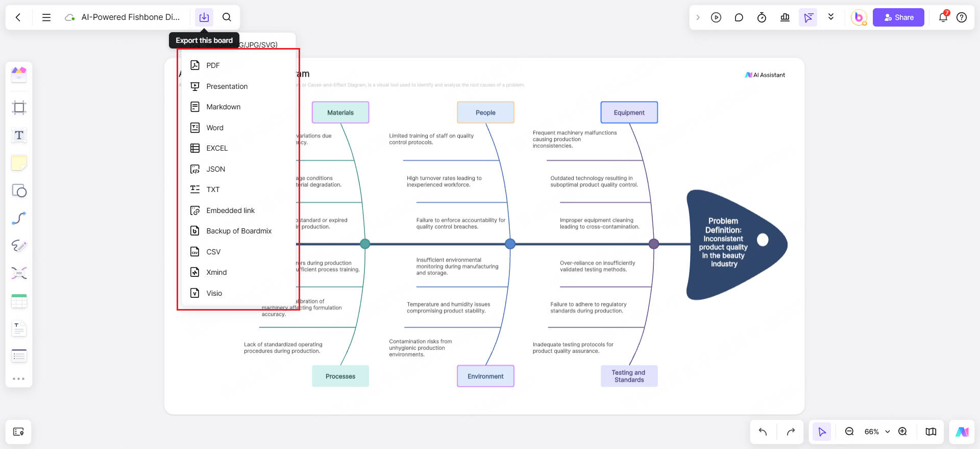The image size is (980, 449).
Task: Open the help question icon
Action: point(962,17)
